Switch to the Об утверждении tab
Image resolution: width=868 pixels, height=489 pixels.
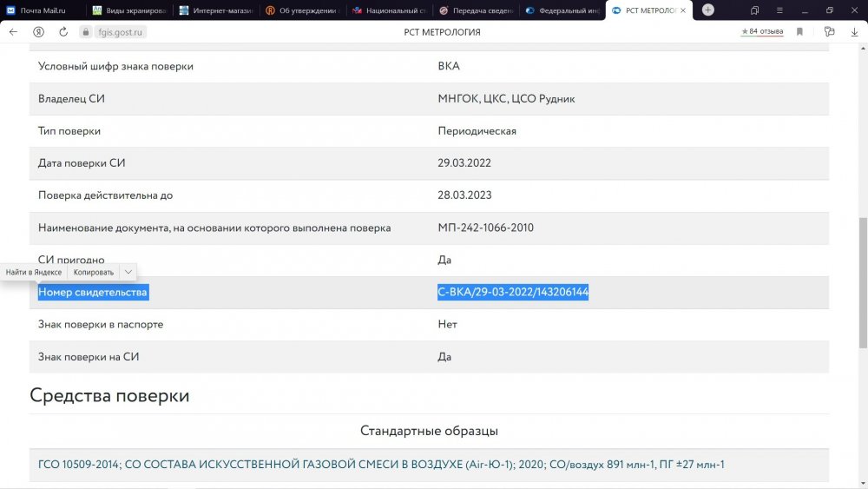(x=301, y=10)
